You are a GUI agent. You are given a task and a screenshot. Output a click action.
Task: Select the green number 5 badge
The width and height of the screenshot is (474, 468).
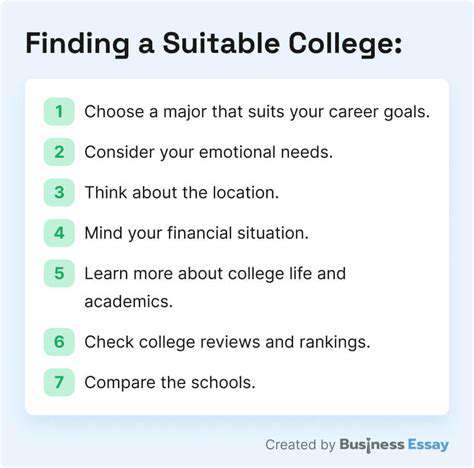click(59, 273)
